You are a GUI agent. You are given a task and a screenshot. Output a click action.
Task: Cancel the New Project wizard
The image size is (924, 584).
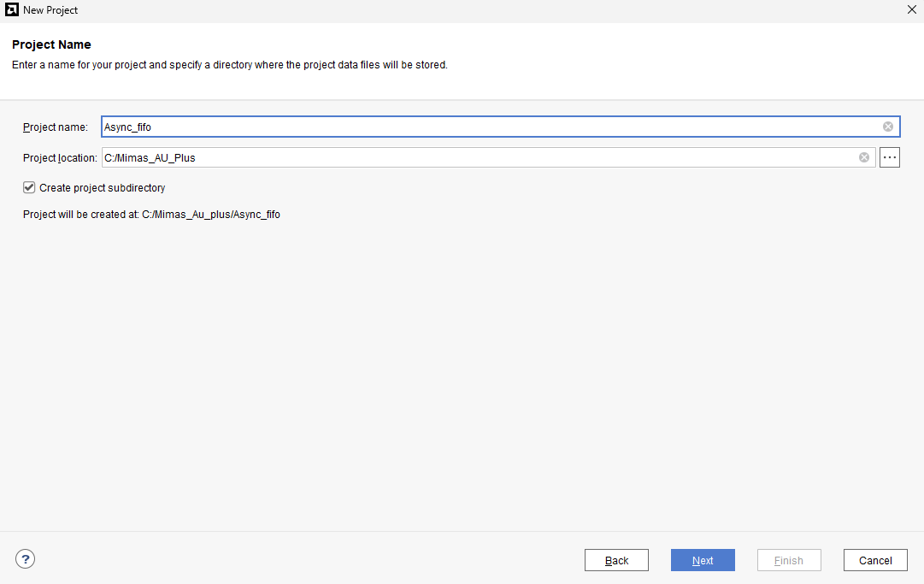875,560
